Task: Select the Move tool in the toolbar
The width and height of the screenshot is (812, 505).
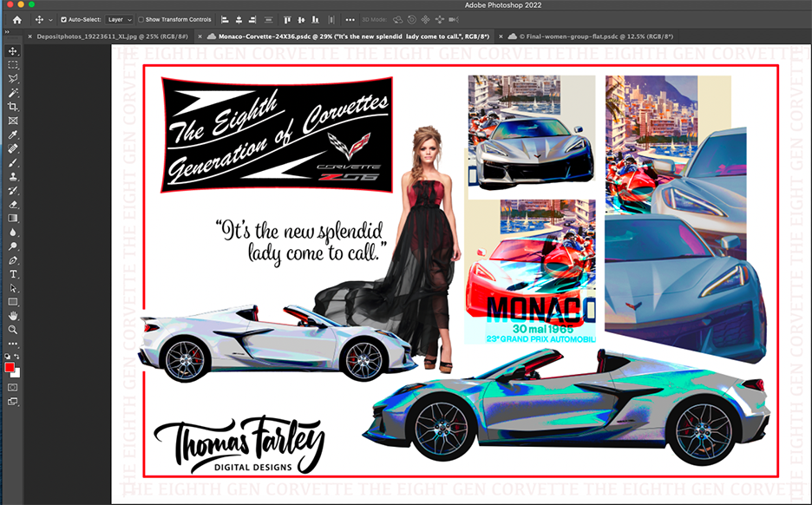Action: [13, 50]
